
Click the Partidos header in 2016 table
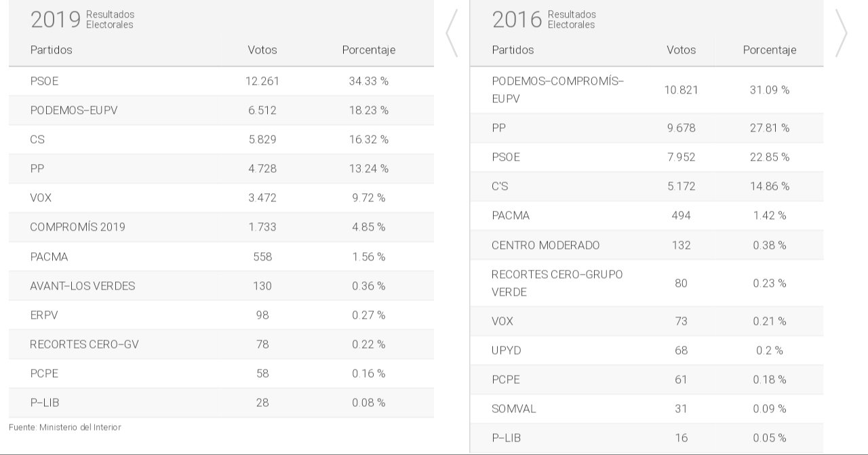513,50
